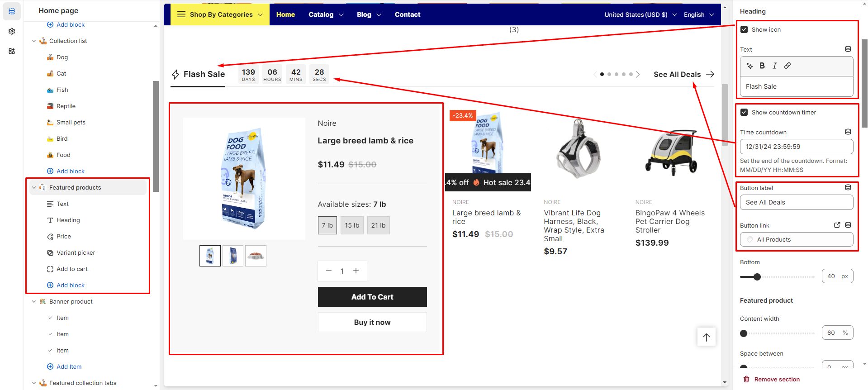This screenshot has width=868, height=390.
Task: Open Button link in new window icon
Action: pos(837,225)
